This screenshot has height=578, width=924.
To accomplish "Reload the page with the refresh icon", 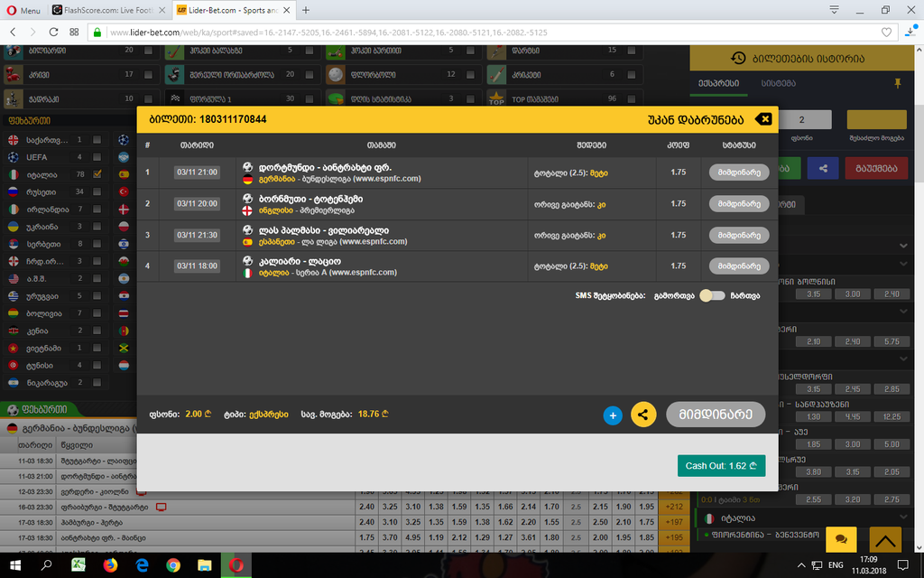I will [53, 33].
